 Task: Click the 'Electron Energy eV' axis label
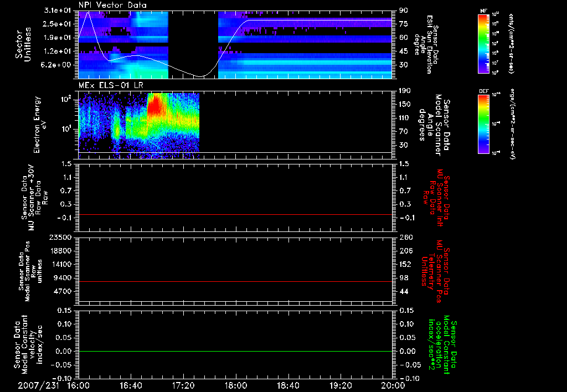click(x=40, y=125)
